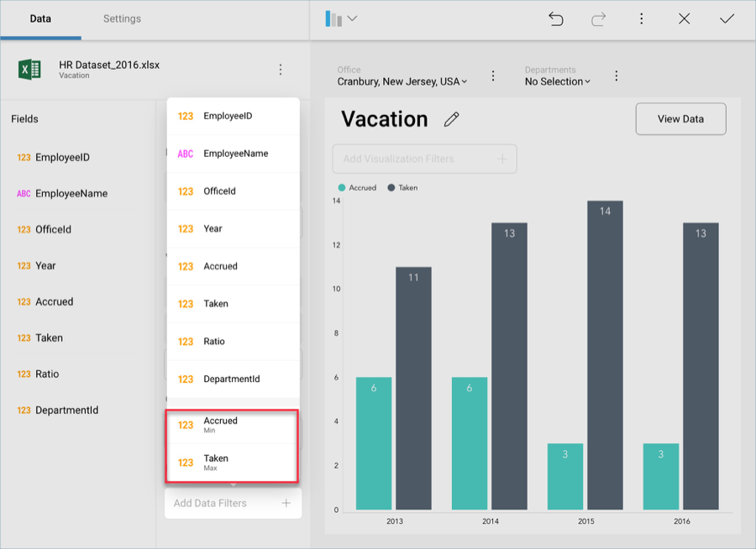Viewport: 756px width, 549px height.
Task: Choose Accrued Min from the popup list
Action: 233,425
